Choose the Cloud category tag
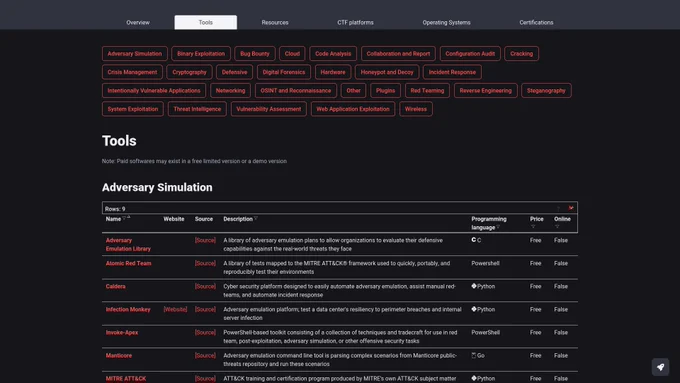The width and height of the screenshot is (680, 383). pyautogui.click(x=292, y=54)
